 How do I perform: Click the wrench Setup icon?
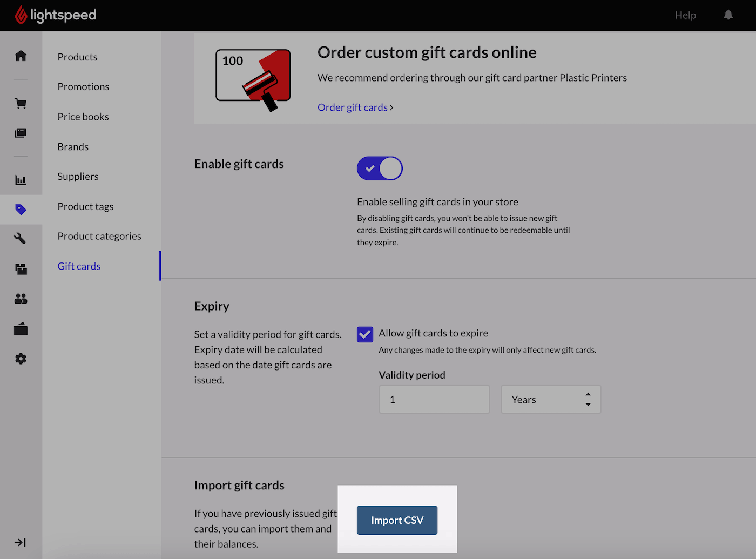tap(21, 238)
